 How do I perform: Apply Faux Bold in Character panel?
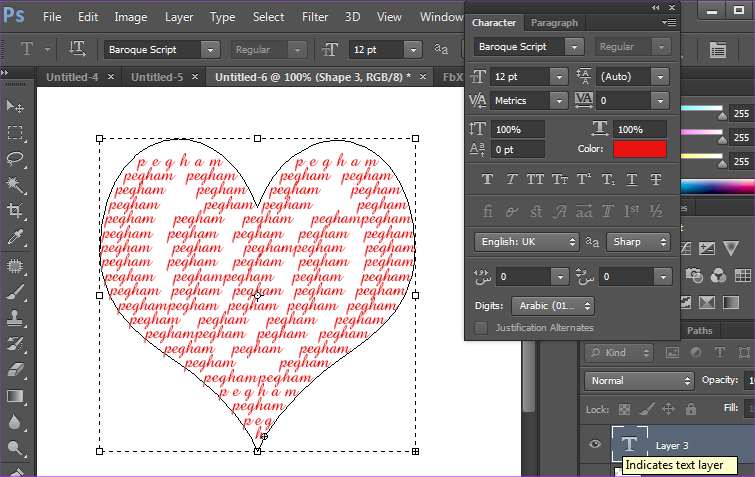(488, 180)
